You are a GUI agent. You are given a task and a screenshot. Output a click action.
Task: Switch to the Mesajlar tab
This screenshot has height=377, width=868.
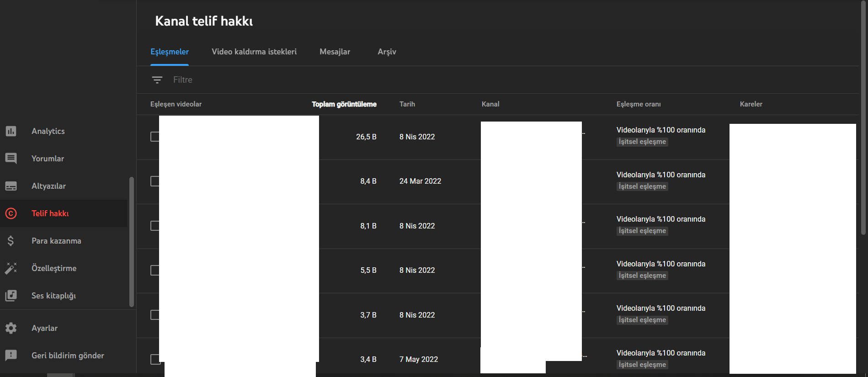[335, 52]
